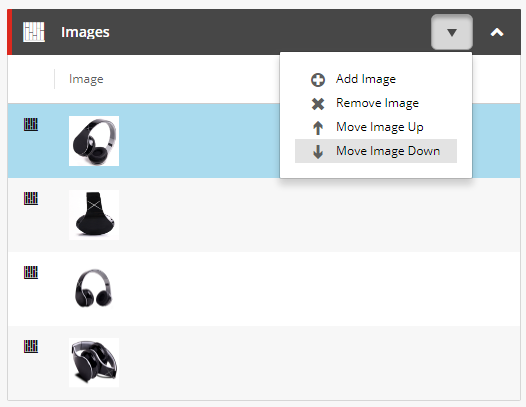
Task: Click the Move Image Down arrow icon
Action: pos(318,152)
